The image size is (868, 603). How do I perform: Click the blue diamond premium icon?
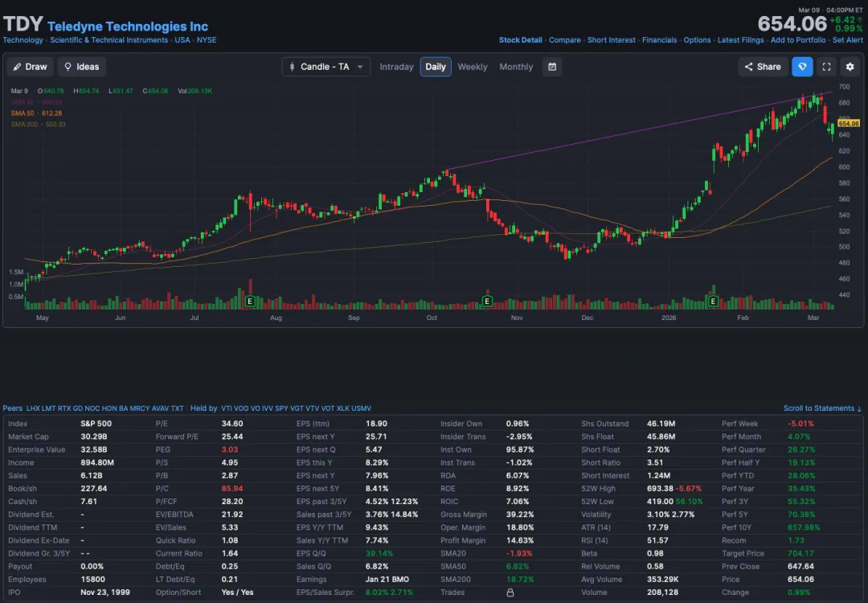[x=802, y=67]
